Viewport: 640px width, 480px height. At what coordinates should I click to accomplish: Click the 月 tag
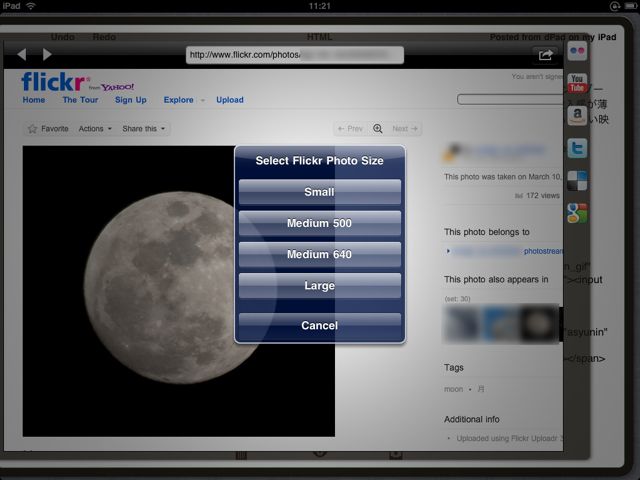(481, 389)
